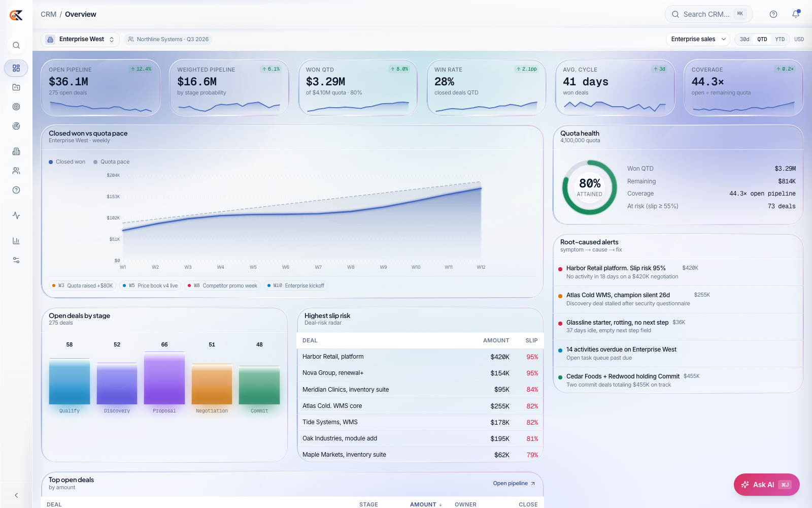Viewport: 812px width, 508px height.
Task: Open the Win Rate KPI card
Action: pos(486,88)
